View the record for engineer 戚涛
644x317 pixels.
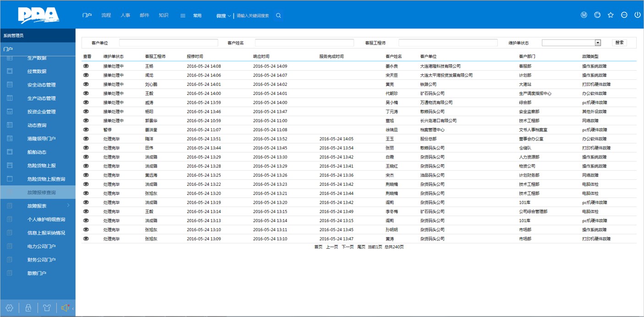click(86, 102)
